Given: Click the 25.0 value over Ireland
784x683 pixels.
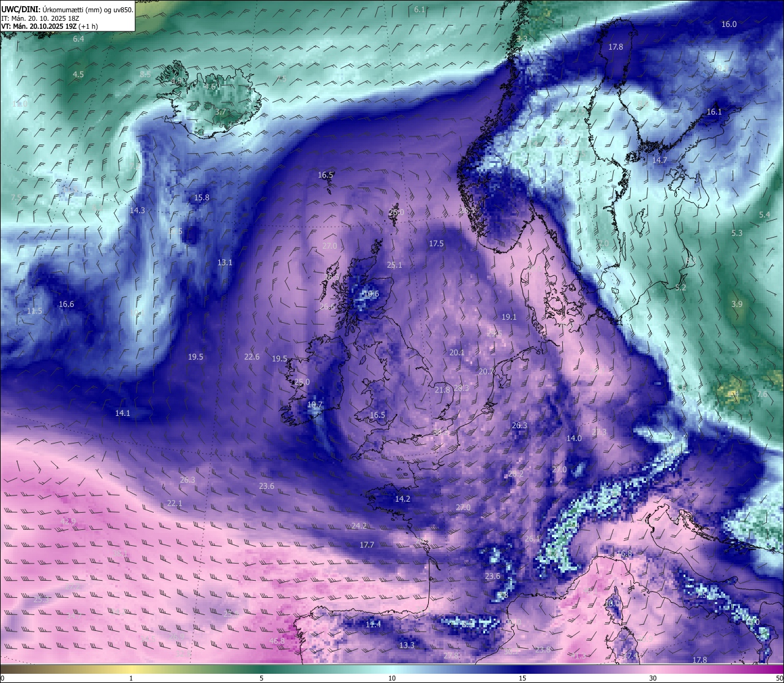Looking at the screenshot, I should 302,382.
